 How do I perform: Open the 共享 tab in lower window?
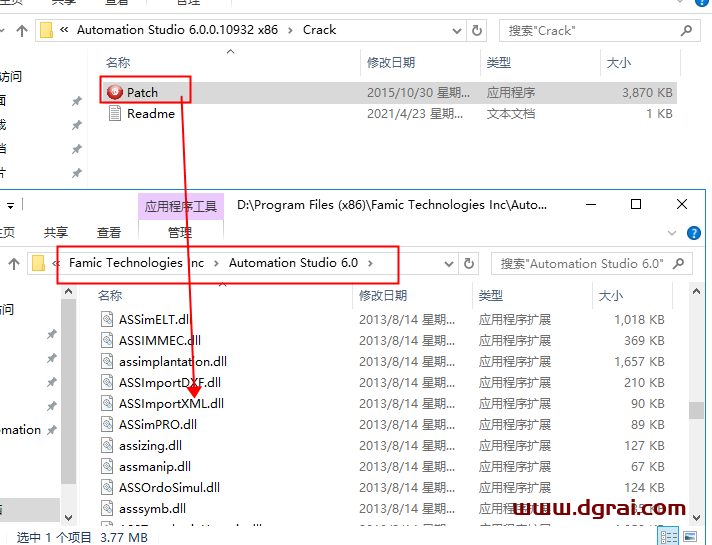(x=56, y=233)
